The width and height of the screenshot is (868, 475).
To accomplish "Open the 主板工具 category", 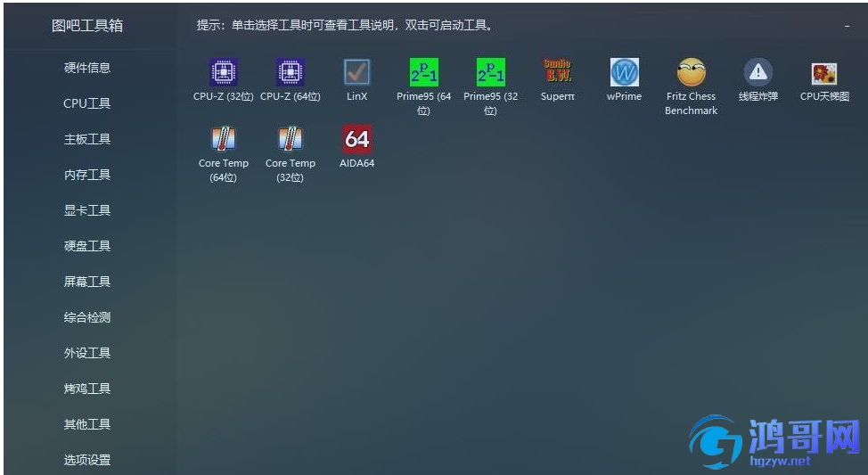I will [x=87, y=139].
